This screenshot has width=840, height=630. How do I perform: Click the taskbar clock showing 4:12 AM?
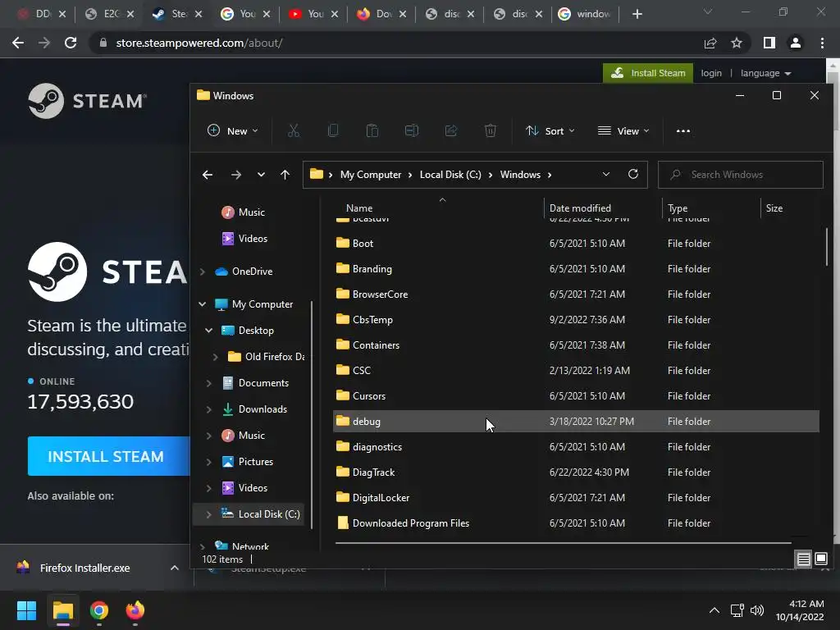click(x=800, y=610)
